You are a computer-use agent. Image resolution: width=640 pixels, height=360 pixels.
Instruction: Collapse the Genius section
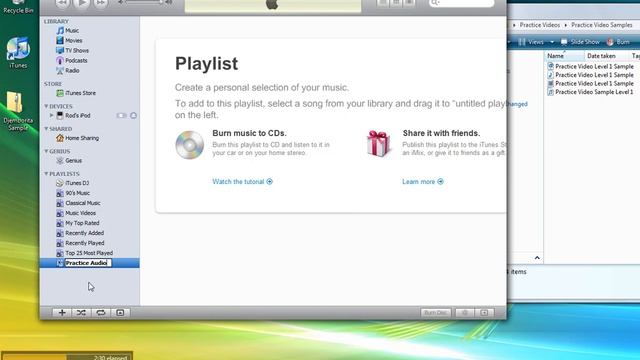[46, 151]
